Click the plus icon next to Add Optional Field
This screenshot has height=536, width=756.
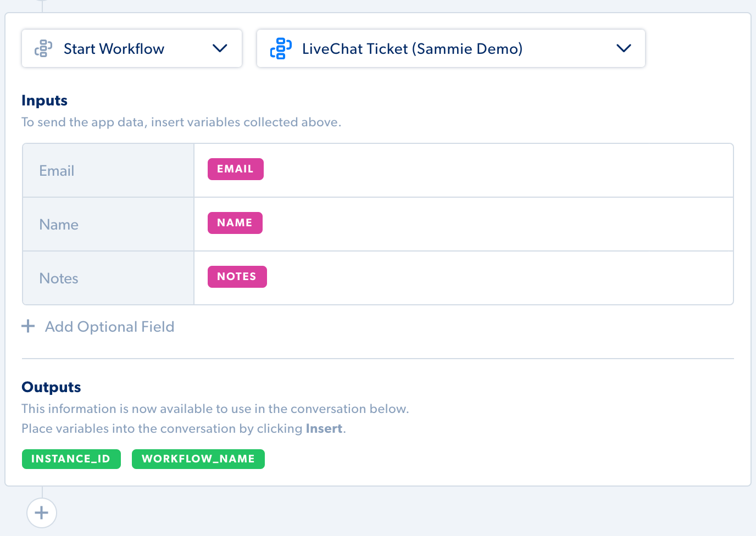click(x=28, y=326)
